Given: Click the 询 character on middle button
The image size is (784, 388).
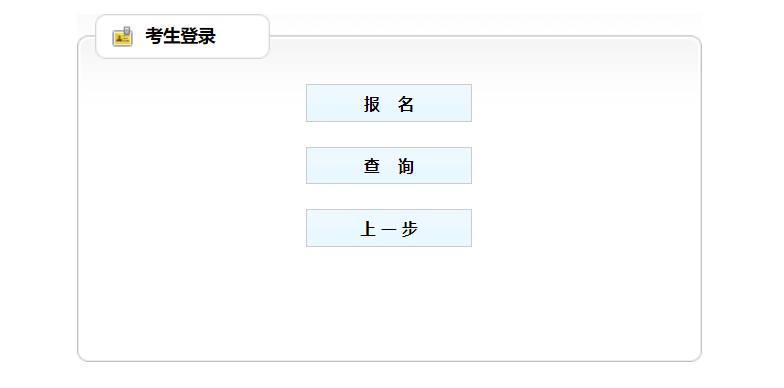Looking at the screenshot, I should [406, 166].
